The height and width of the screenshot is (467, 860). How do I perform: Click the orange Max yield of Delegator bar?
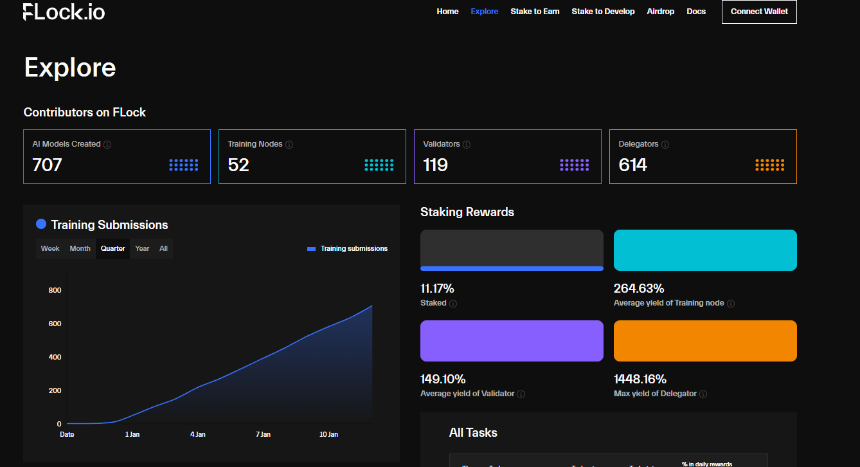705,341
